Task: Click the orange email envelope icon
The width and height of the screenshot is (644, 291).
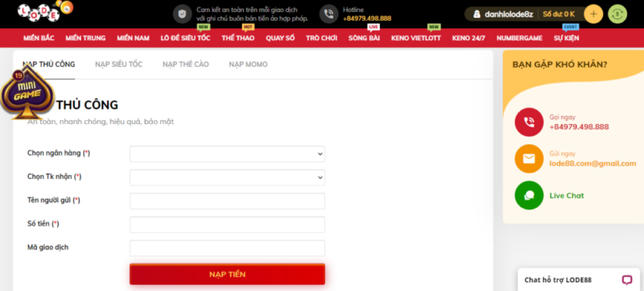Action: pyautogui.click(x=529, y=159)
